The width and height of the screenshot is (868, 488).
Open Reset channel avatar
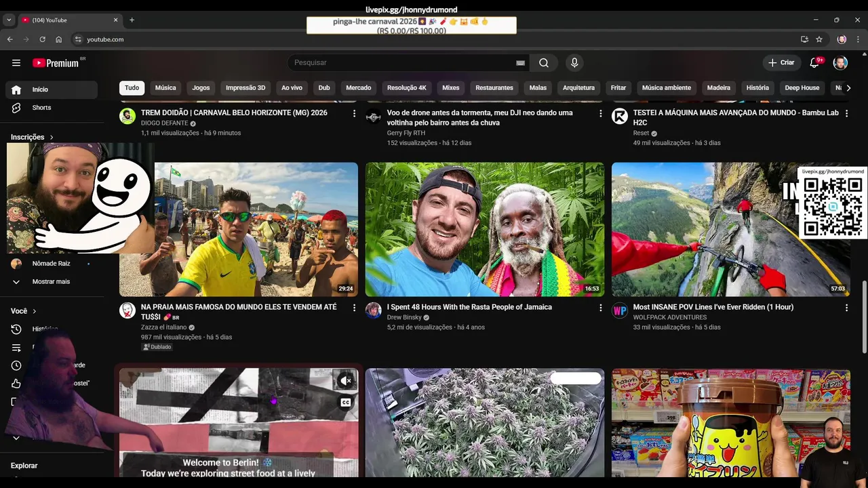[620, 116]
